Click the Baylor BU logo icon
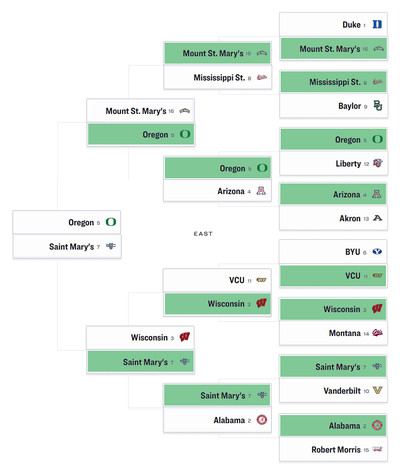Screen dimensions: 400x475 377,106
